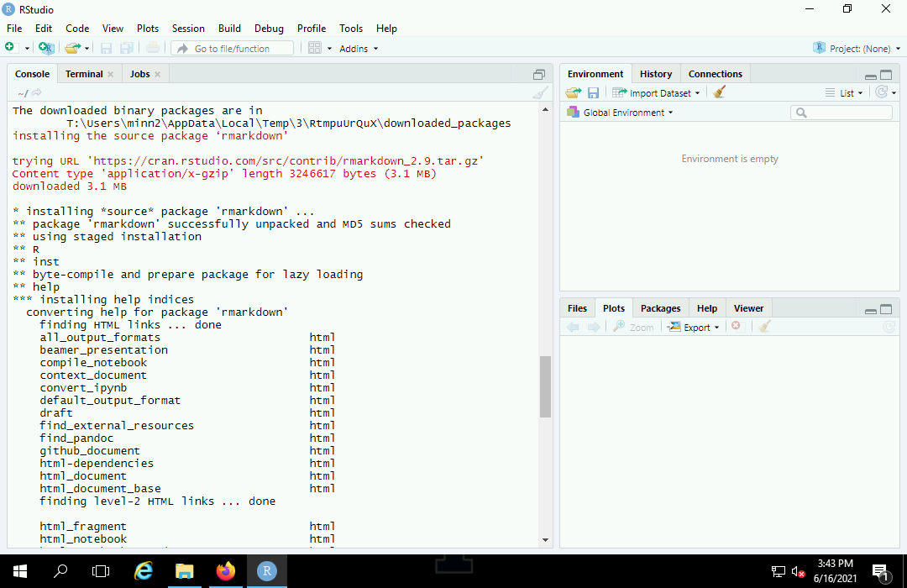Open the Global Environment dropdown
Image resolution: width=907 pixels, height=588 pixels.
tap(620, 113)
